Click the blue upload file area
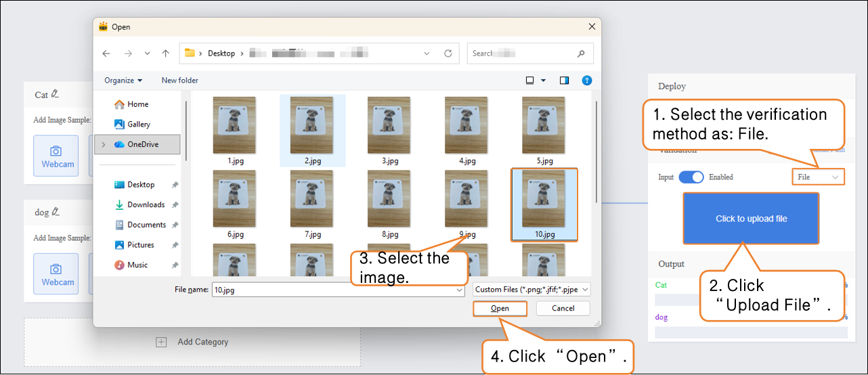868x375 pixels. pos(751,219)
